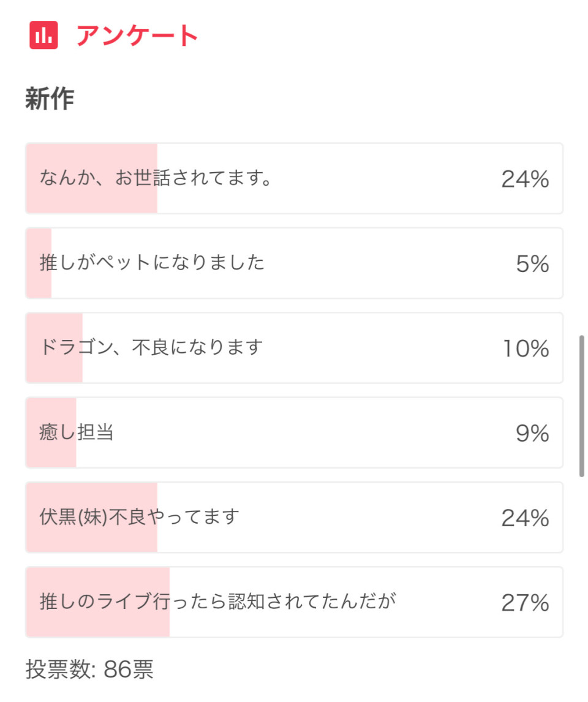Click the vertical scrollbar thumb
This screenshot has width=588, height=702.
(581, 406)
